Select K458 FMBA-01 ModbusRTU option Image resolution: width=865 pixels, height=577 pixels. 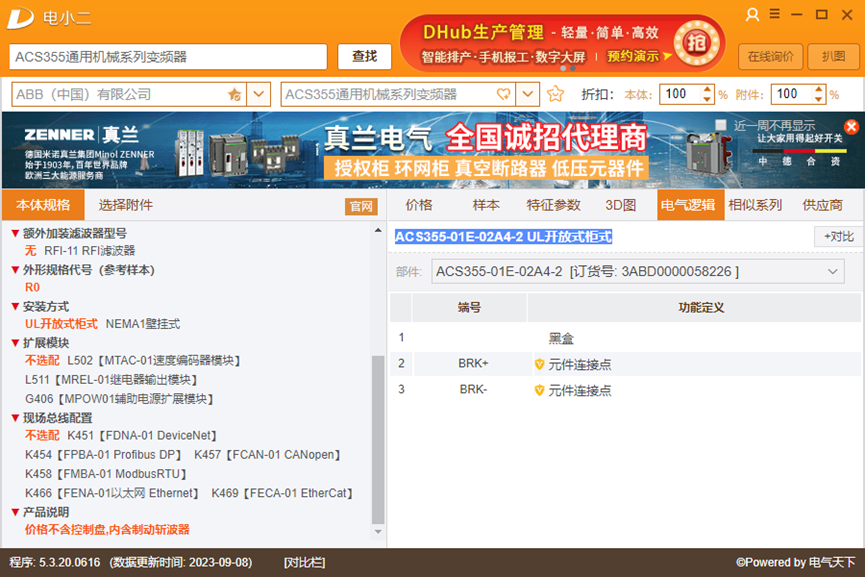[x=106, y=474]
